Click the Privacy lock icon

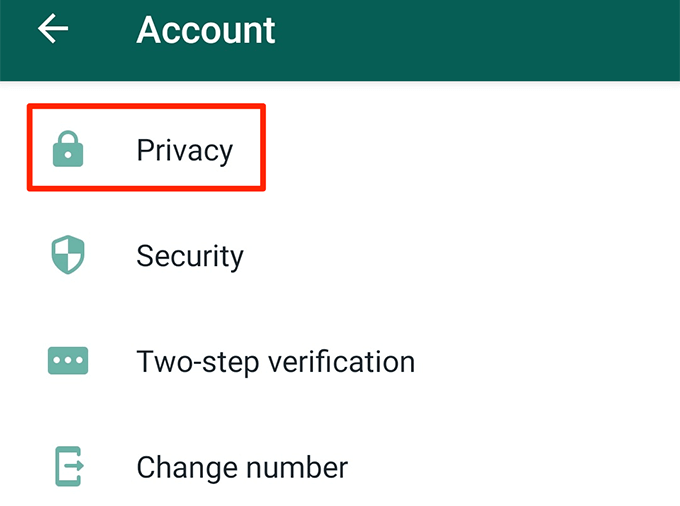pos(68,151)
